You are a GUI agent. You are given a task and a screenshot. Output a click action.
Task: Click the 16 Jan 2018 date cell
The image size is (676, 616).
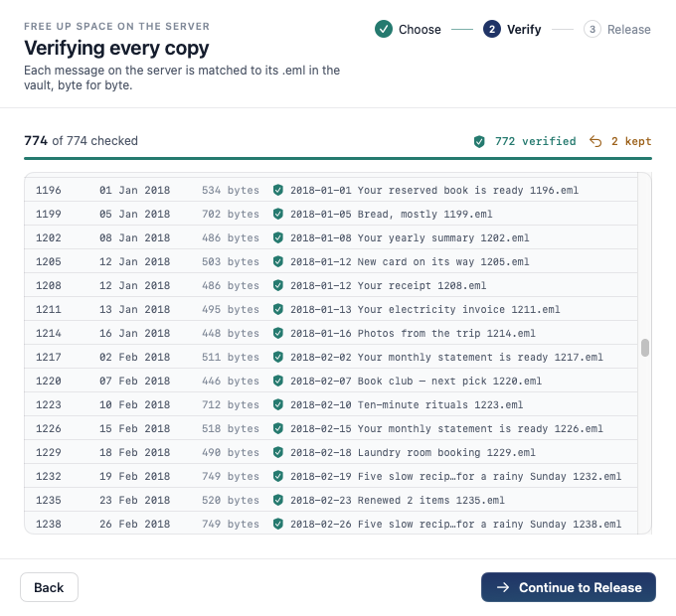(x=134, y=333)
